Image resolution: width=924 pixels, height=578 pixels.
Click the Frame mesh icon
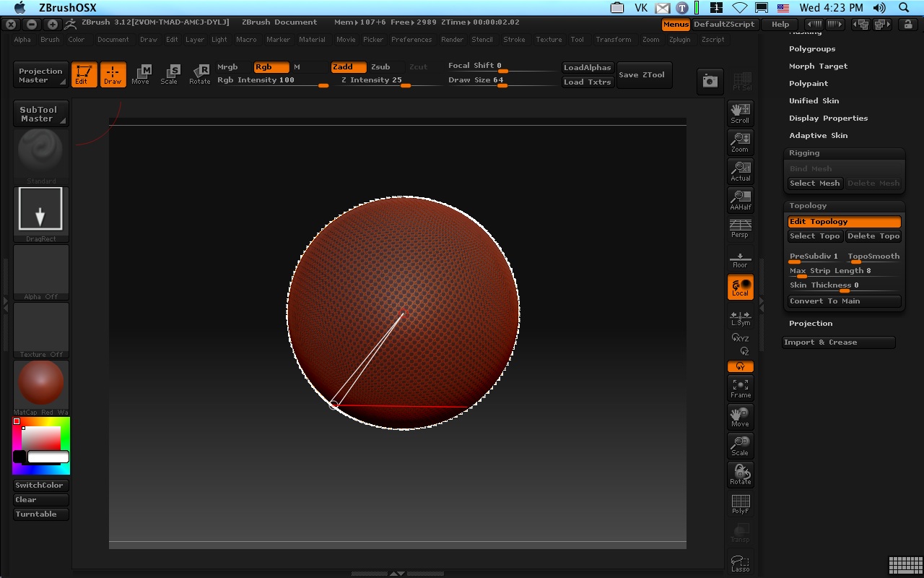pos(740,388)
